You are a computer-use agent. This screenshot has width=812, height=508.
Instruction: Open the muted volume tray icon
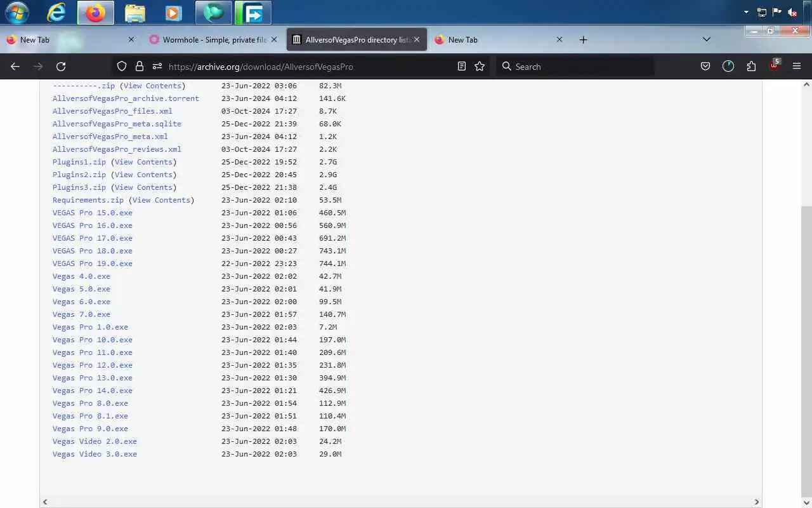coord(792,12)
